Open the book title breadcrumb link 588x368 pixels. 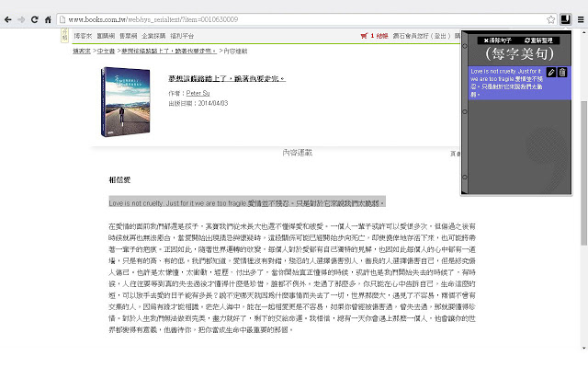[x=169, y=52]
